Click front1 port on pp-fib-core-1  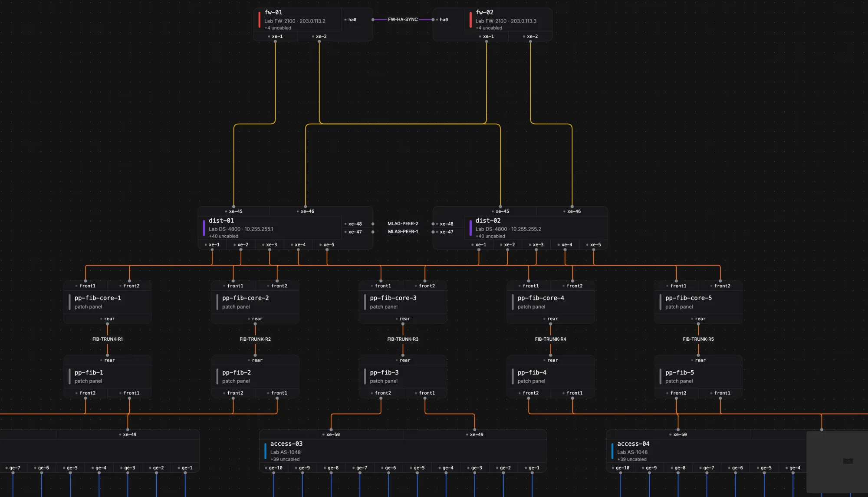85,286
